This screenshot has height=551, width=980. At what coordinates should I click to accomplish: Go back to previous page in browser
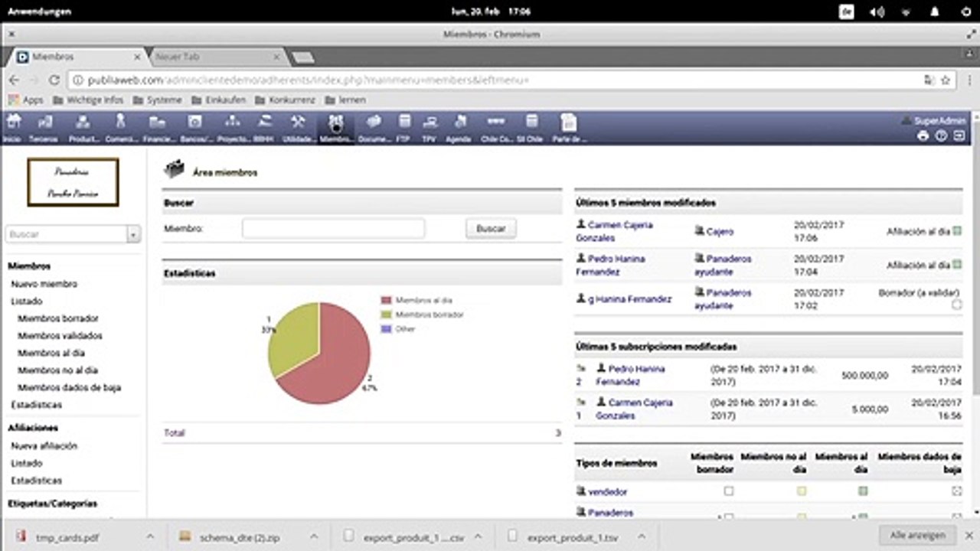pyautogui.click(x=14, y=80)
